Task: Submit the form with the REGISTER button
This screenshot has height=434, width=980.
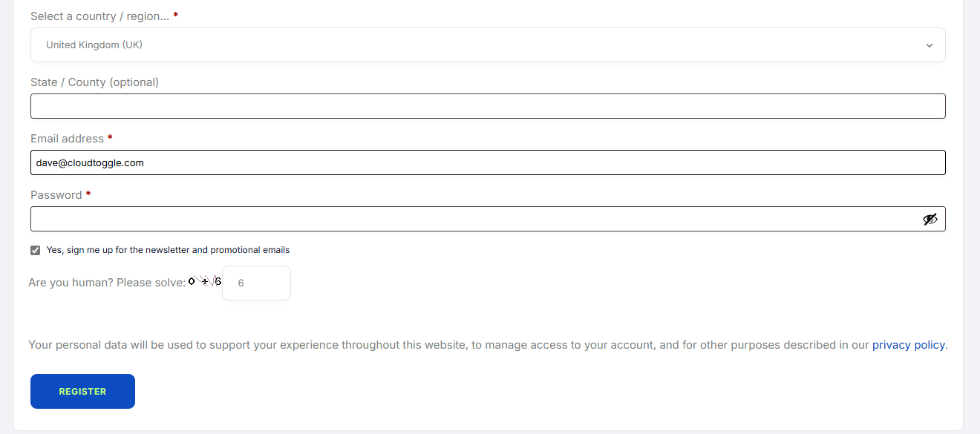Action: (82, 391)
